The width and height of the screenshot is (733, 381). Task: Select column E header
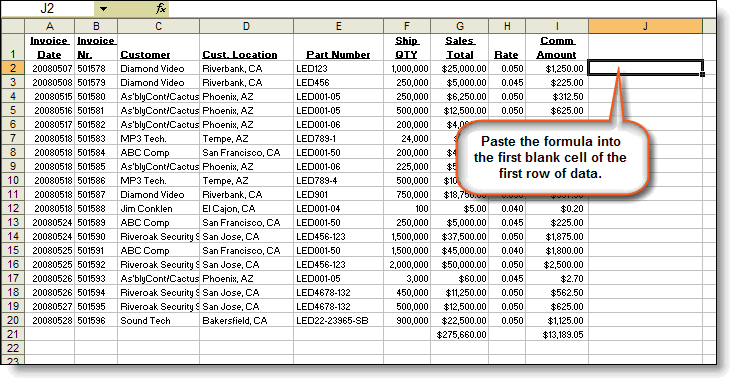point(338,26)
